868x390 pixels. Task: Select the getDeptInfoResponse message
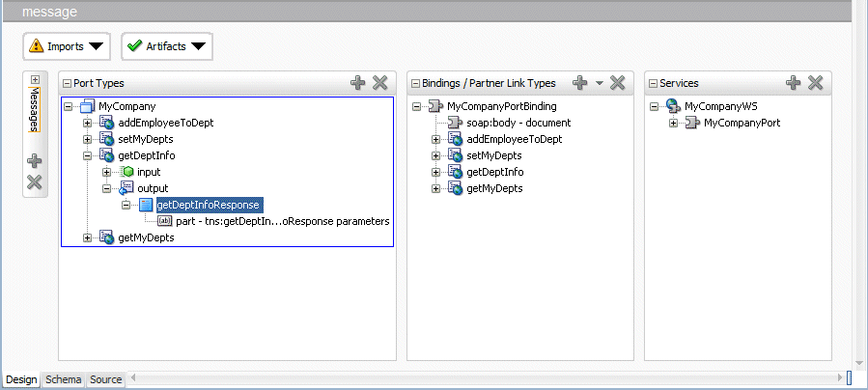pos(208,206)
